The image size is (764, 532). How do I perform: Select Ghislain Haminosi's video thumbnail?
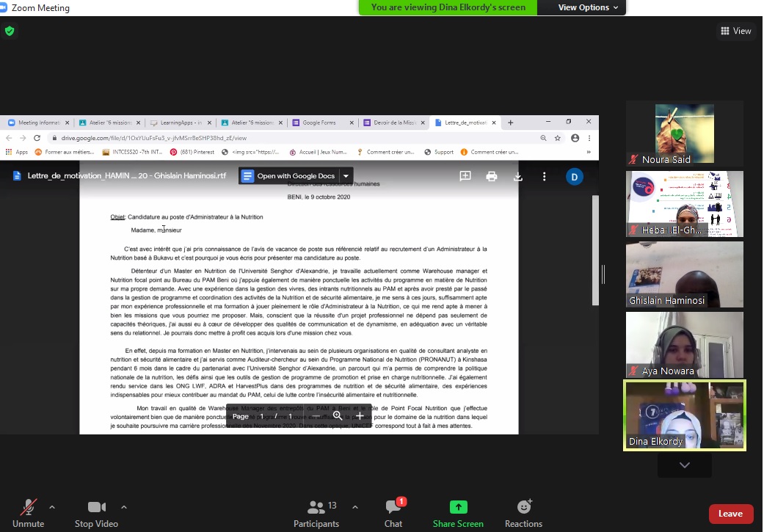coord(684,275)
